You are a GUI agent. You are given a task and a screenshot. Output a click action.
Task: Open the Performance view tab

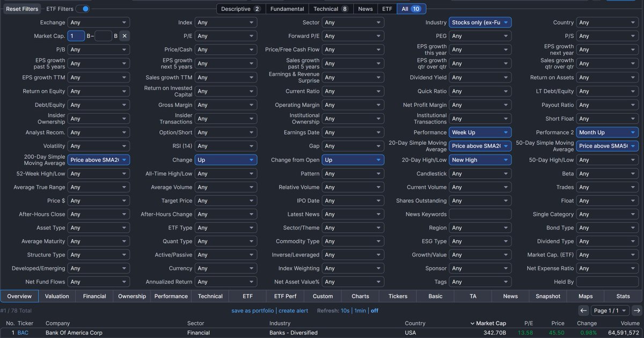[171, 296]
